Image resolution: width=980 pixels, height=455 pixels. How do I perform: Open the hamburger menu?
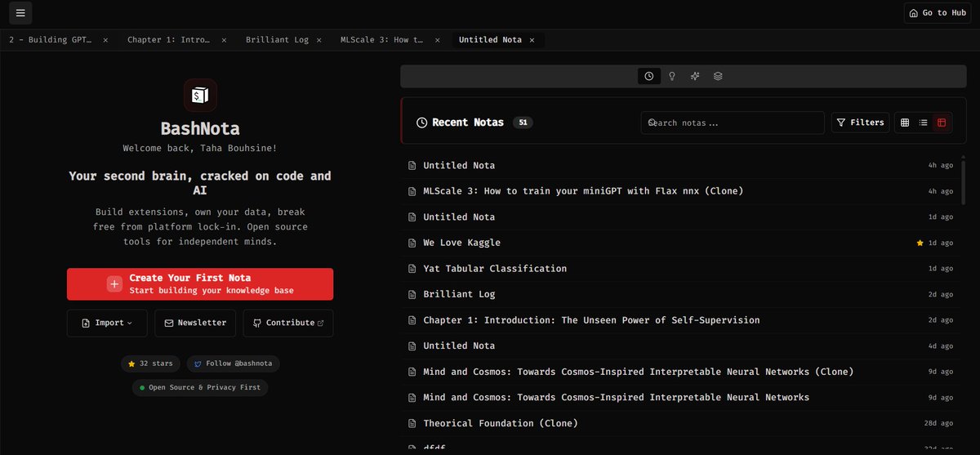point(20,13)
